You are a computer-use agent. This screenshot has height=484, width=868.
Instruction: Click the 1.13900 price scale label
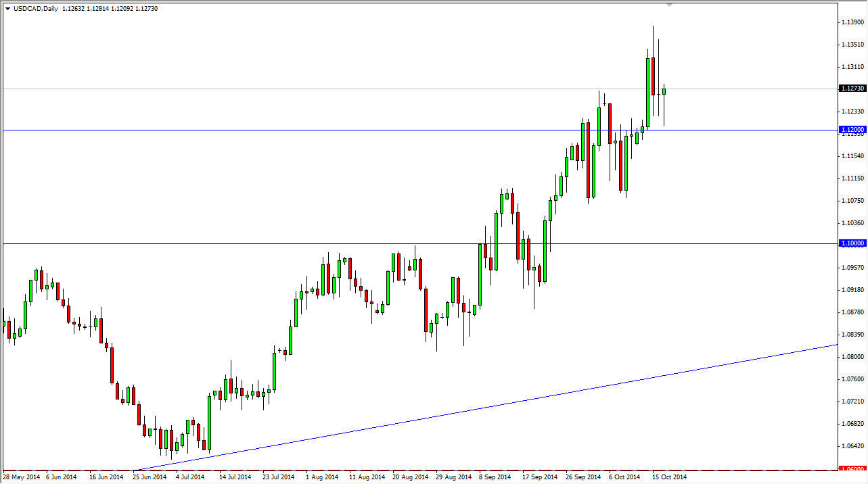(854, 22)
